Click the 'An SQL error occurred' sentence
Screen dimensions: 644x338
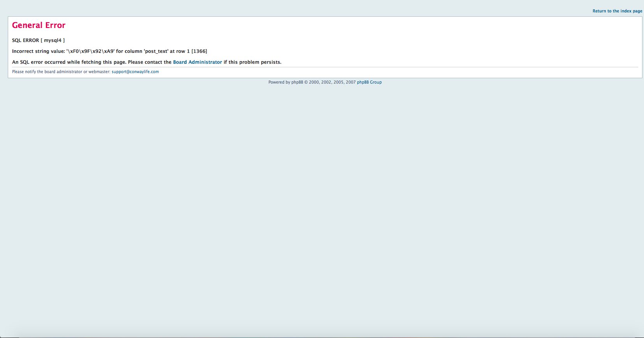point(147,62)
